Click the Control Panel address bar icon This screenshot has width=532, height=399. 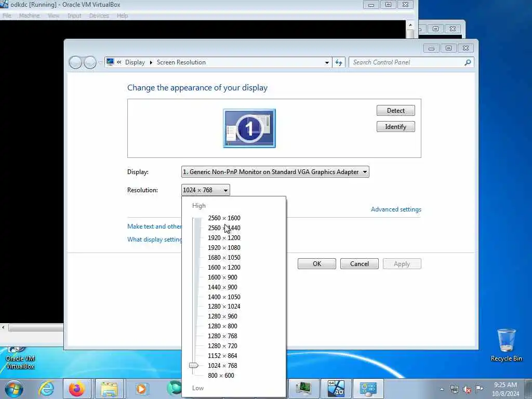pyautogui.click(x=110, y=62)
